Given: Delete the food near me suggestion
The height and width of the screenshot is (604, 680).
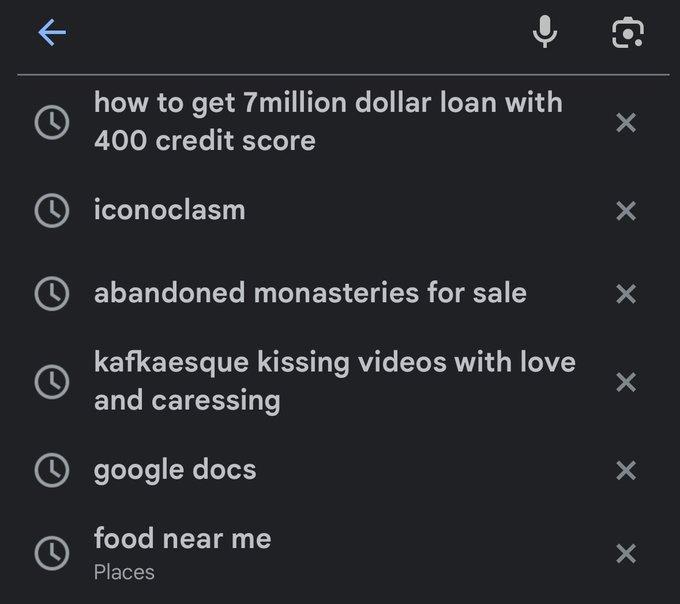Looking at the screenshot, I should coord(626,553).
